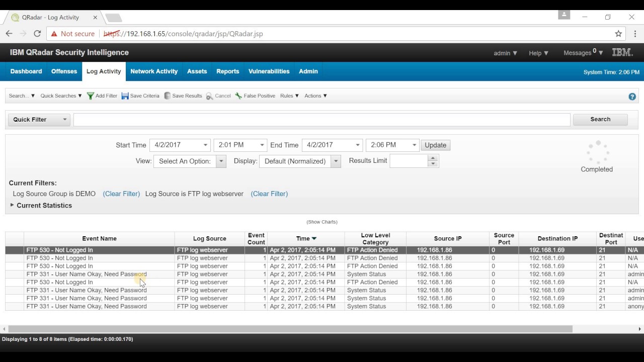Screen dimensions: 644x362
Task: Click the IBM logo
Action: pos(622,52)
